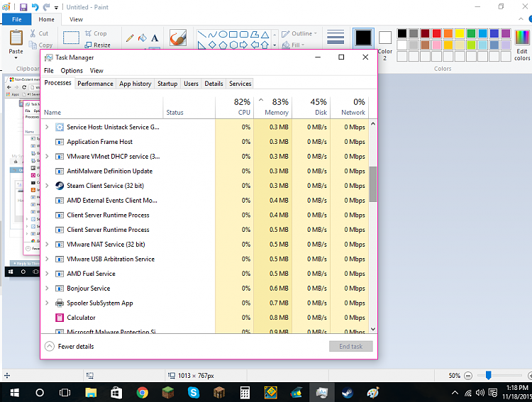Click the Redo arrow in Paint toolbar

pos(47,7)
